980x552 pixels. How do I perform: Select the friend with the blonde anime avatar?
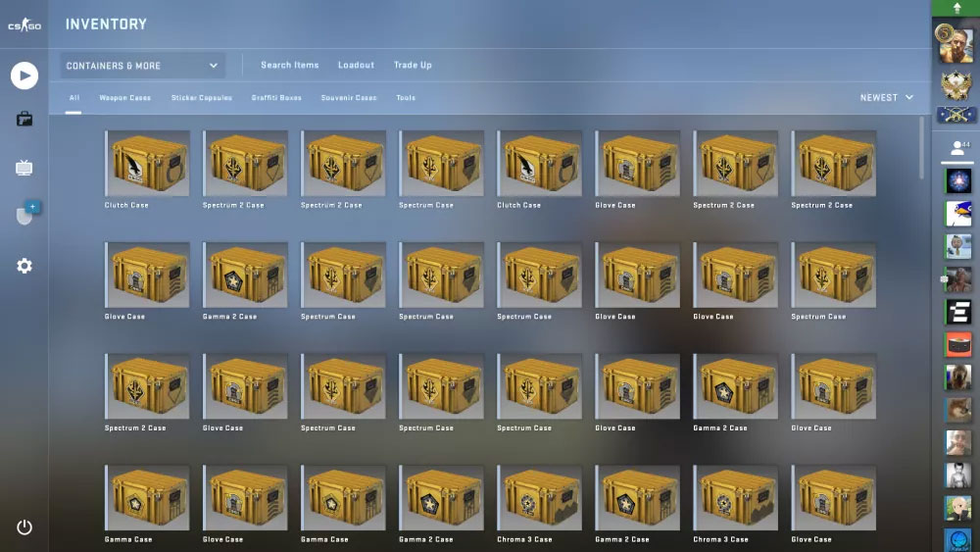(x=958, y=508)
